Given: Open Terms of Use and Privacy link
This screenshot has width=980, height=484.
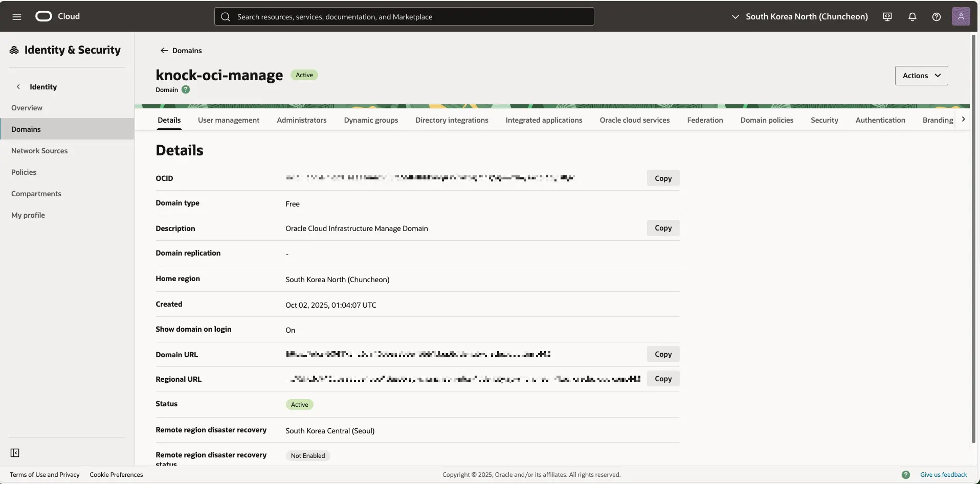Looking at the screenshot, I should pyautogui.click(x=44, y=475).
